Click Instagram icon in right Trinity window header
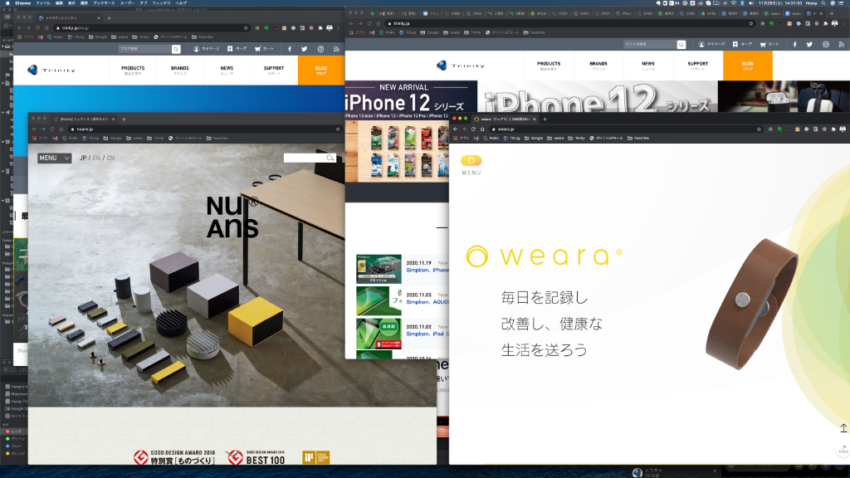The image size is (850, 478). [828, 45]
